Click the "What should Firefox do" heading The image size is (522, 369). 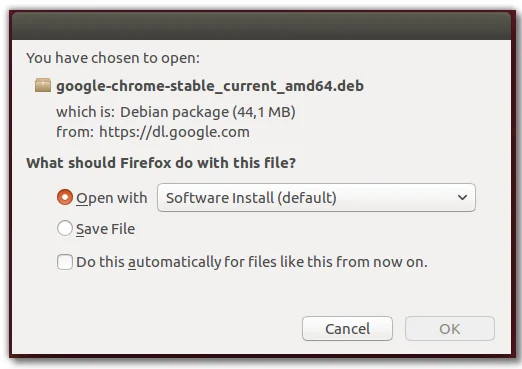tap(161, 163)
